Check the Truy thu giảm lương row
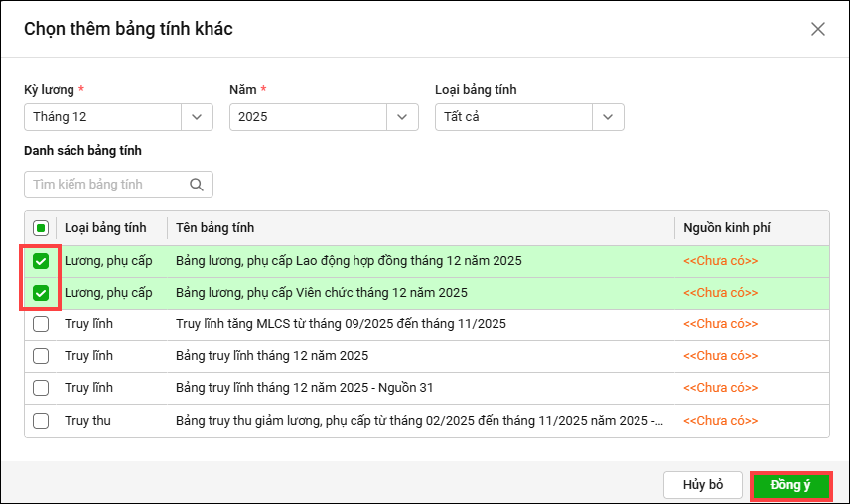Image resolution: width=850 pixels, height=504 pixels. [x=41, y=421]
